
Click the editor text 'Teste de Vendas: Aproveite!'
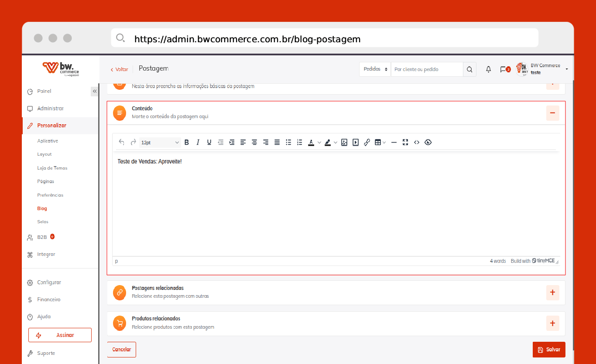coord(149,162)
